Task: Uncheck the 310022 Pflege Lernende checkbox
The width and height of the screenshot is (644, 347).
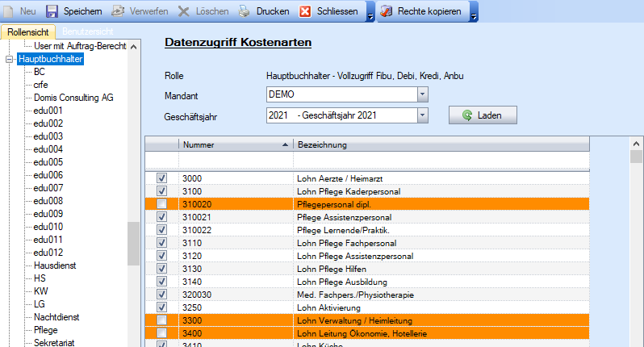Action: [162, 230]
